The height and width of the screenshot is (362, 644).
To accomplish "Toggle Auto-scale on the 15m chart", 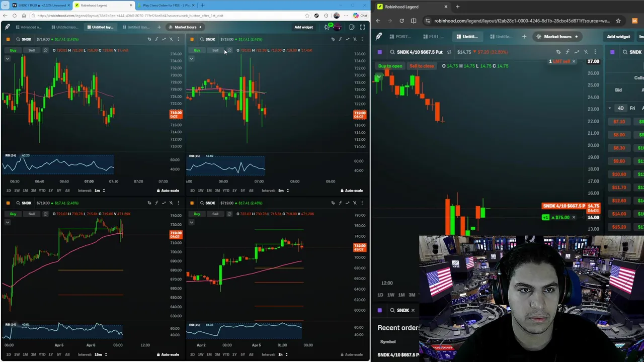I will point(168,354).
